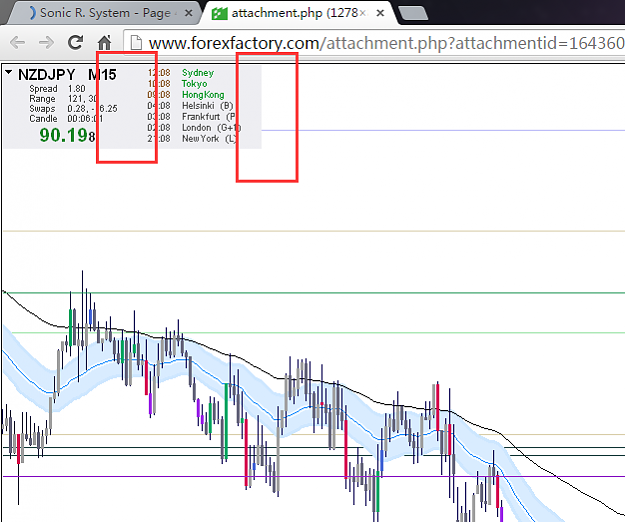
Task: Expand the NZDJPY chart triangle arrow
Action: [8, 72]
